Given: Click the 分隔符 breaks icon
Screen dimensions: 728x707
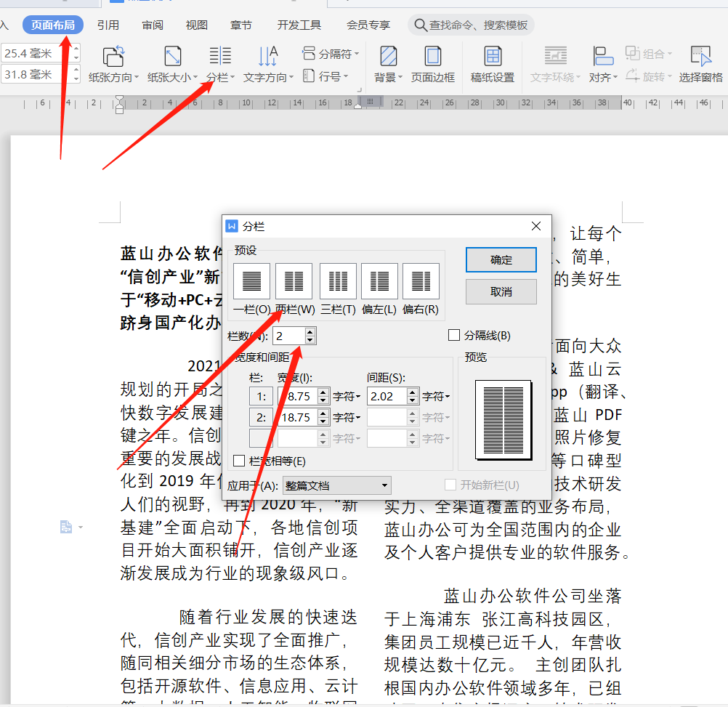Looking at the screenshot, I should 309,53.
